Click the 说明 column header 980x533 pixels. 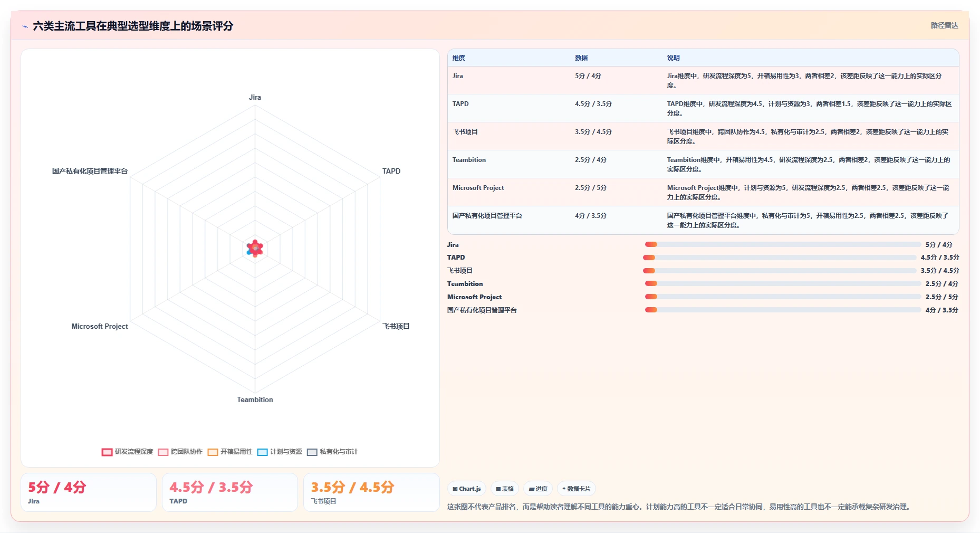tap(673, 58)
